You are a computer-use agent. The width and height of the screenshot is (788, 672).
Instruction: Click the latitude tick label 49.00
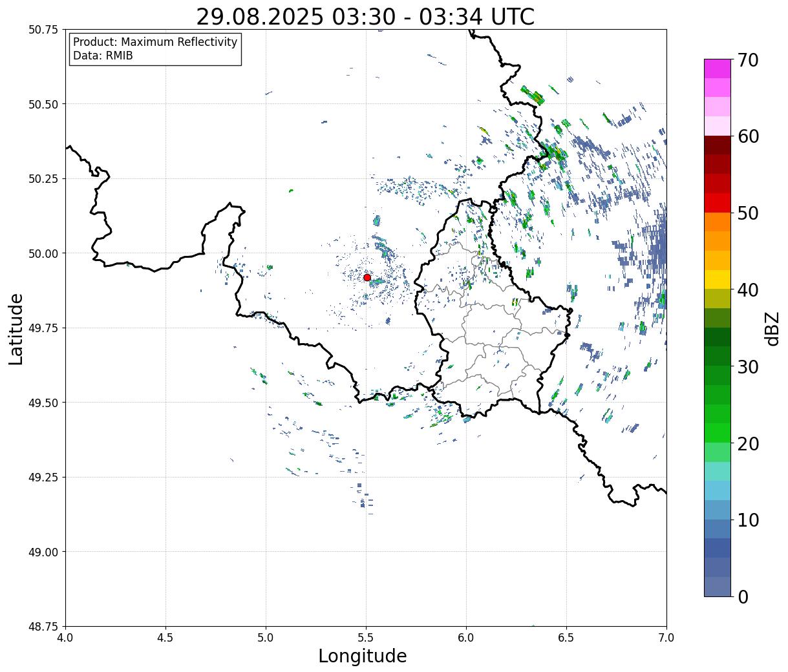point(43,552)
